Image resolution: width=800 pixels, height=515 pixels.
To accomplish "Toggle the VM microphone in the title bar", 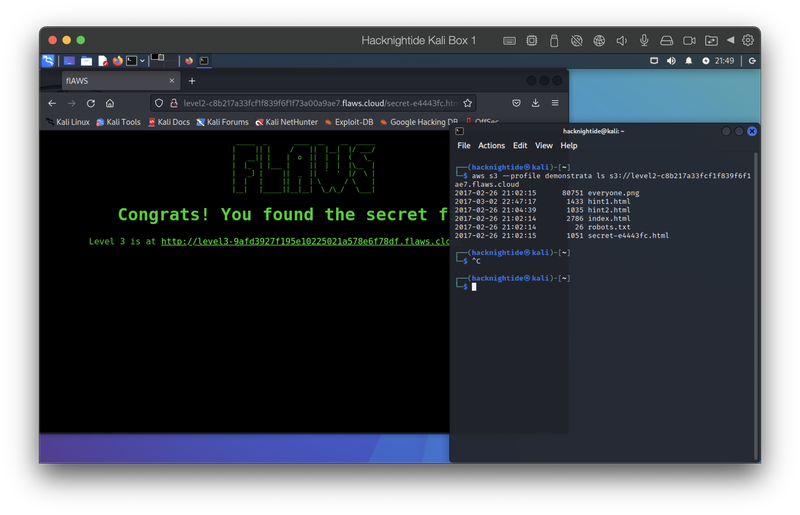I will [644, 40].
